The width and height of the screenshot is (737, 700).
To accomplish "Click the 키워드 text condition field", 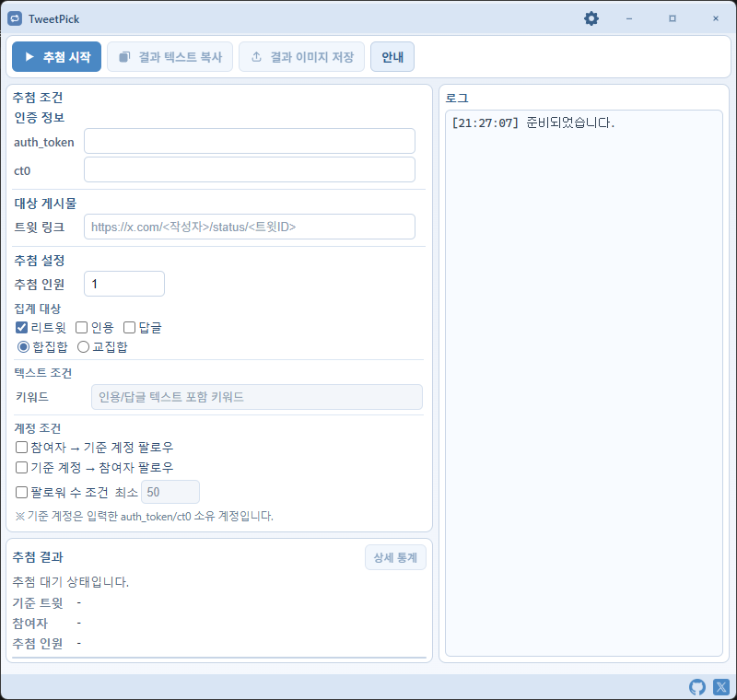I will tap(254, 397).
